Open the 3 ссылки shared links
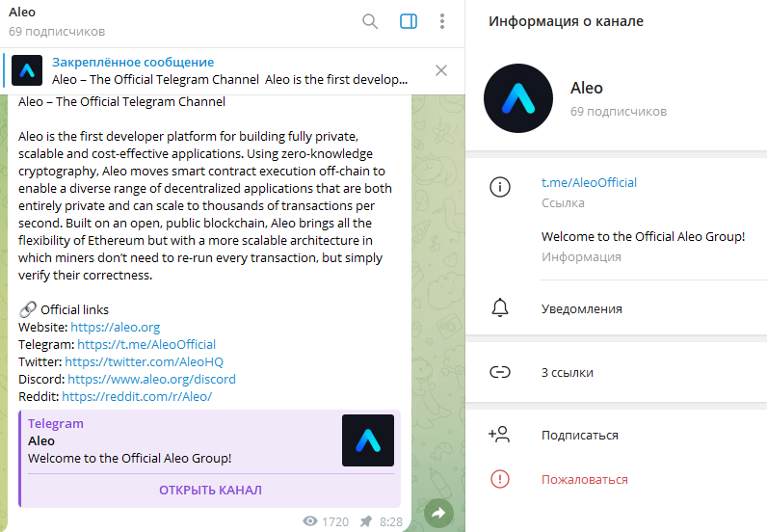Viewport: 767px width, 532px height. (617, 372)
